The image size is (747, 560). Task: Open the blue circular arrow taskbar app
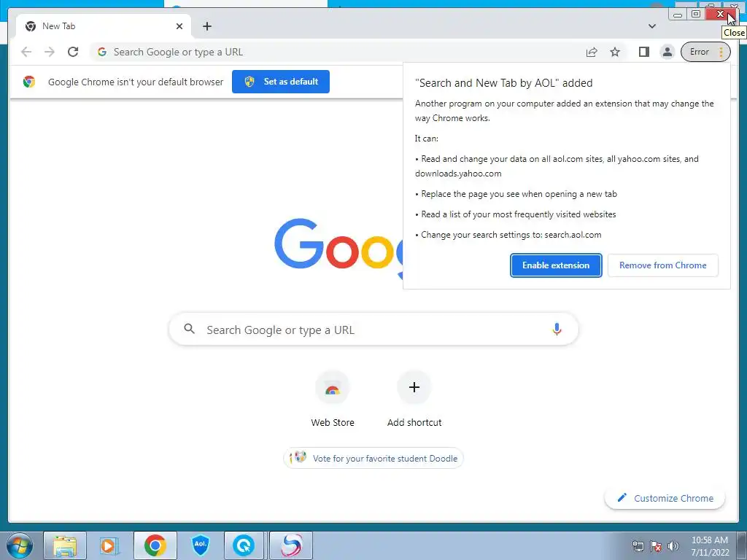pos(244,545)
